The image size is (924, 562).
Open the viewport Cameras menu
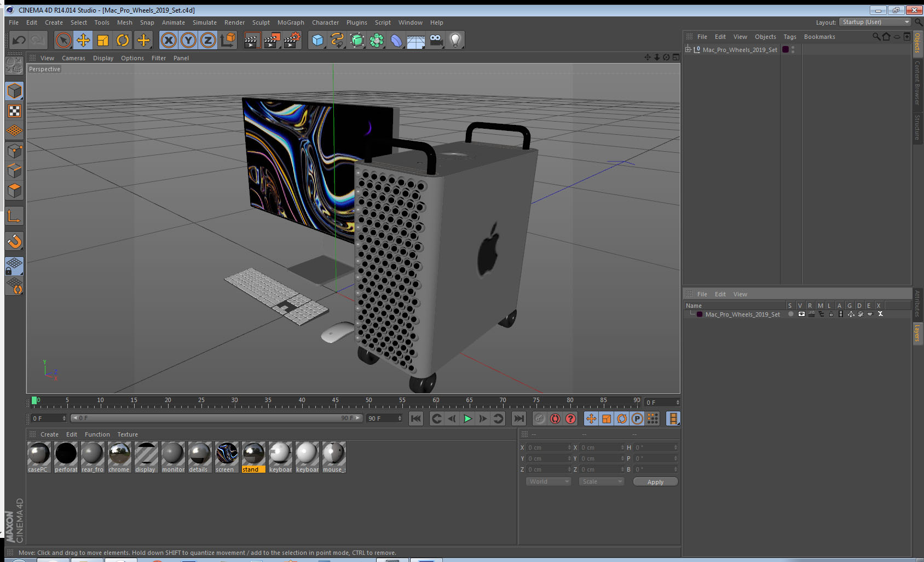(73, 58)
